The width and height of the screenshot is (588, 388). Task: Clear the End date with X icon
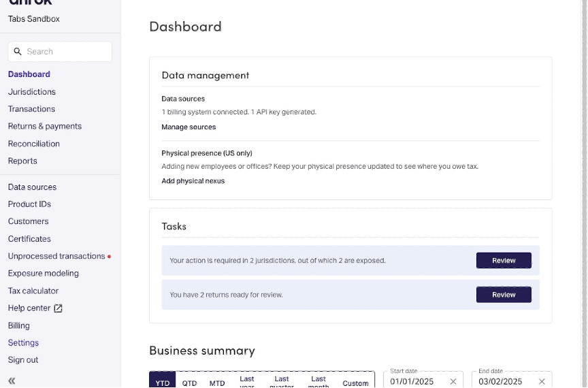click(542, 382)
